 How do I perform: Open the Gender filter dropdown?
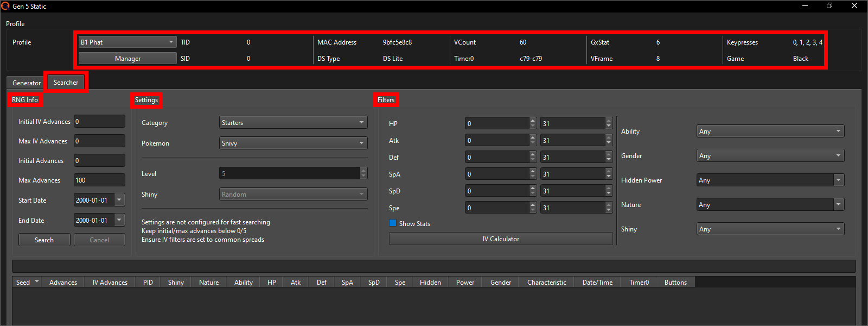(x=770, y=155)
